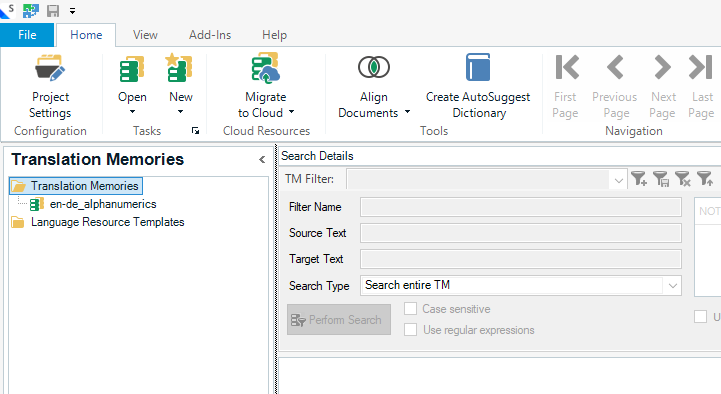Click the puzzle piece icon in title bar
Screen dimensions: 721x394
[31, 11]
